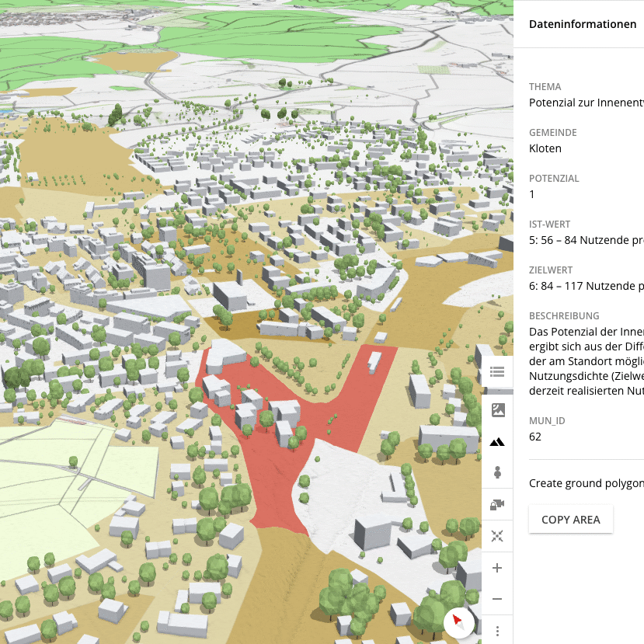
Task: Click the collapse arrows zoom-to-extent icon
Action: [497, 536]
